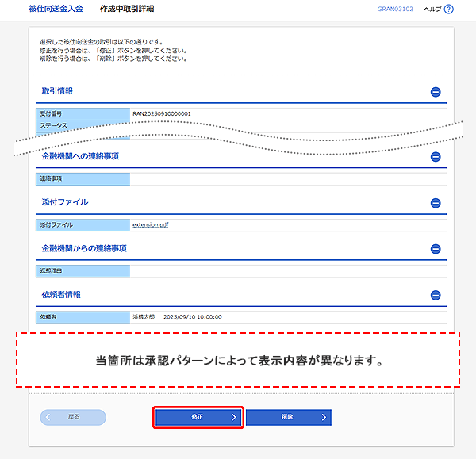Click the right chevron on 削除 button
476x459 pixels.
324,417
